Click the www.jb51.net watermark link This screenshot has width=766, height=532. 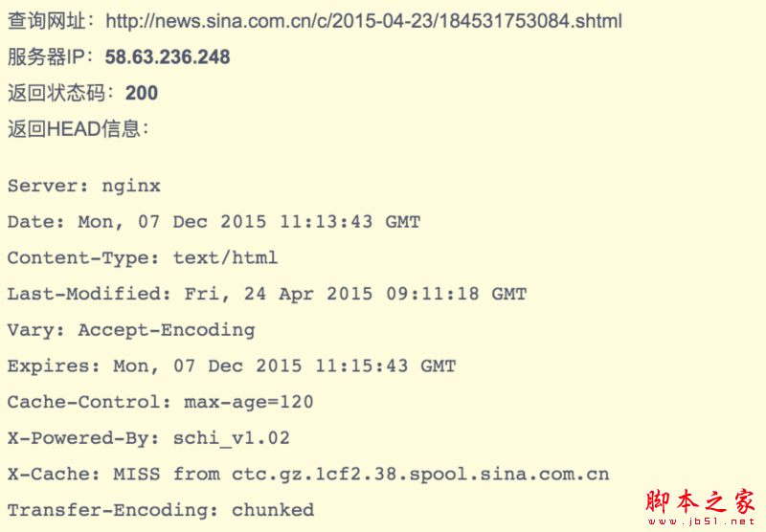point(700,522)
